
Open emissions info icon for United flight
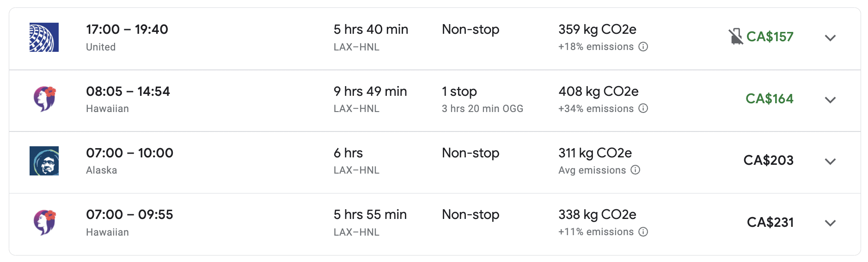click(643, 47)
